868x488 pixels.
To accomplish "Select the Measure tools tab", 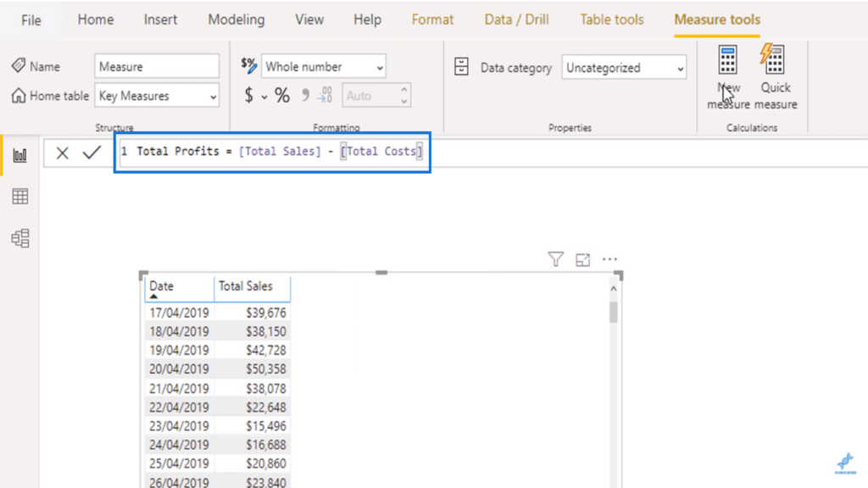I will [x=717, y=19].
